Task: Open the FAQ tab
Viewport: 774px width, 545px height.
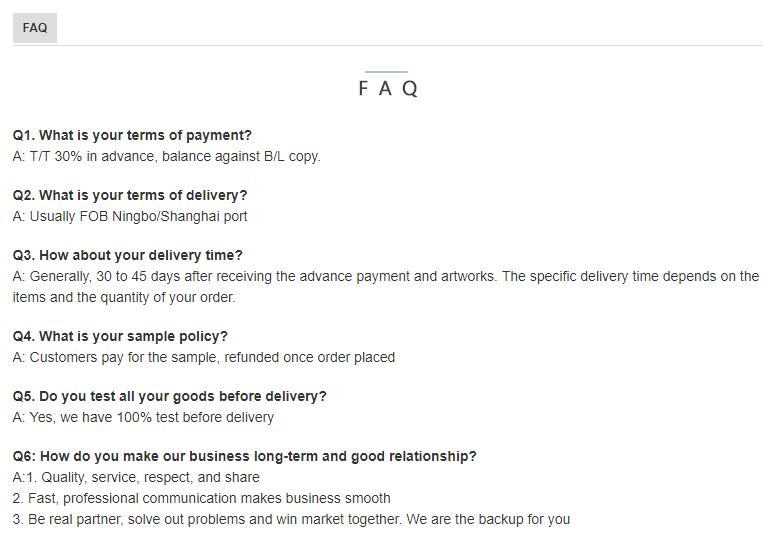Action: [x=35, y=28]
